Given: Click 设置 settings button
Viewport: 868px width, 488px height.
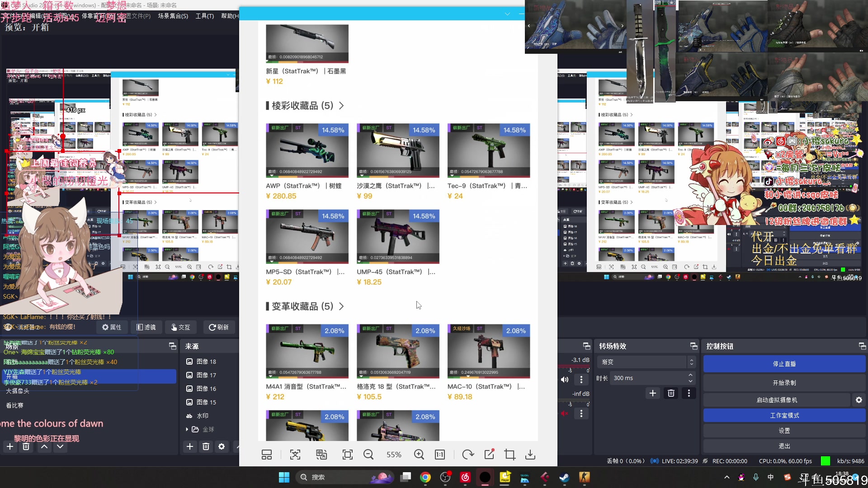Looking at the screenshot, I should point(784,431).
